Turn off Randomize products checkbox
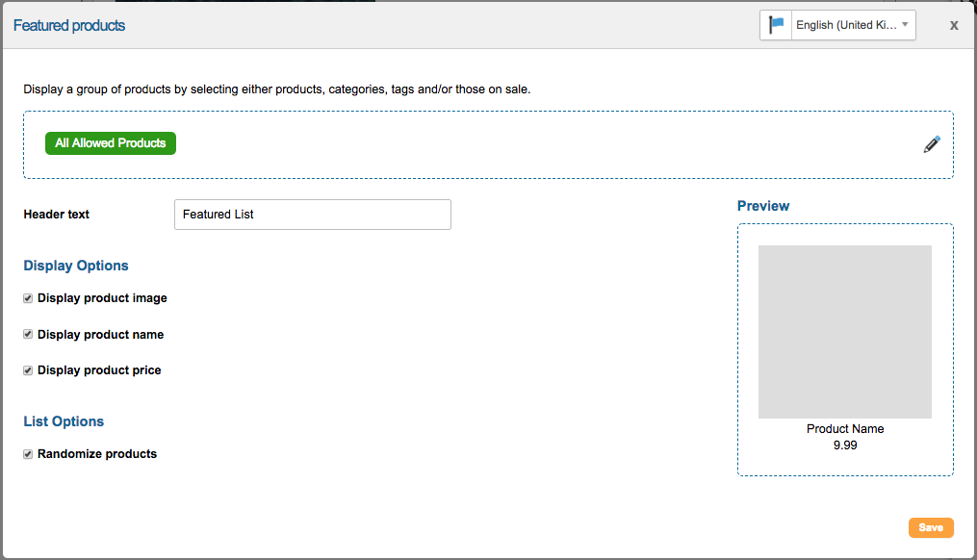 tap(29, 454)
